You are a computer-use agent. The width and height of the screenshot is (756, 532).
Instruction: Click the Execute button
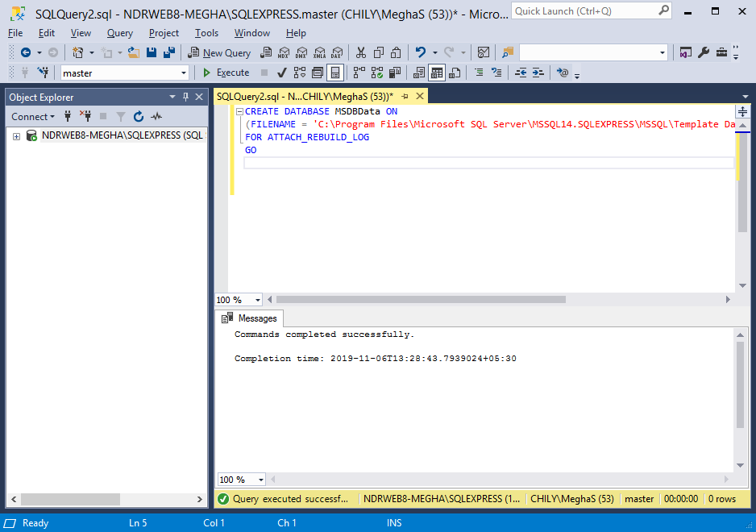[x=226, y=73]
